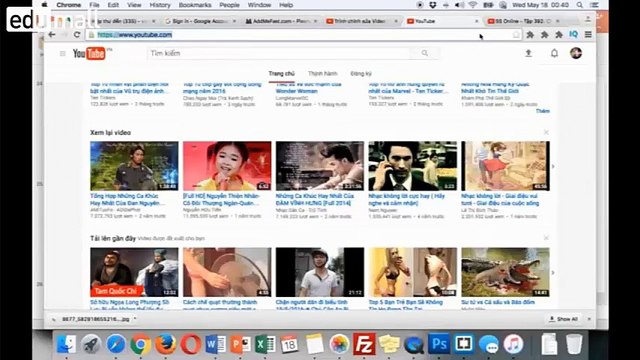Reload the YouTube page
The image size is (640, 360).
pos(77,35)
